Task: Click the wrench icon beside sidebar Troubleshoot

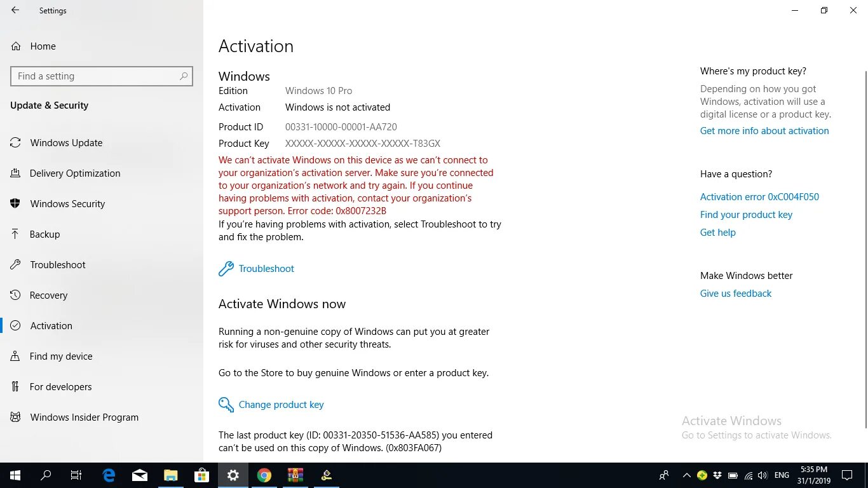Action: [x=15, y=264]
